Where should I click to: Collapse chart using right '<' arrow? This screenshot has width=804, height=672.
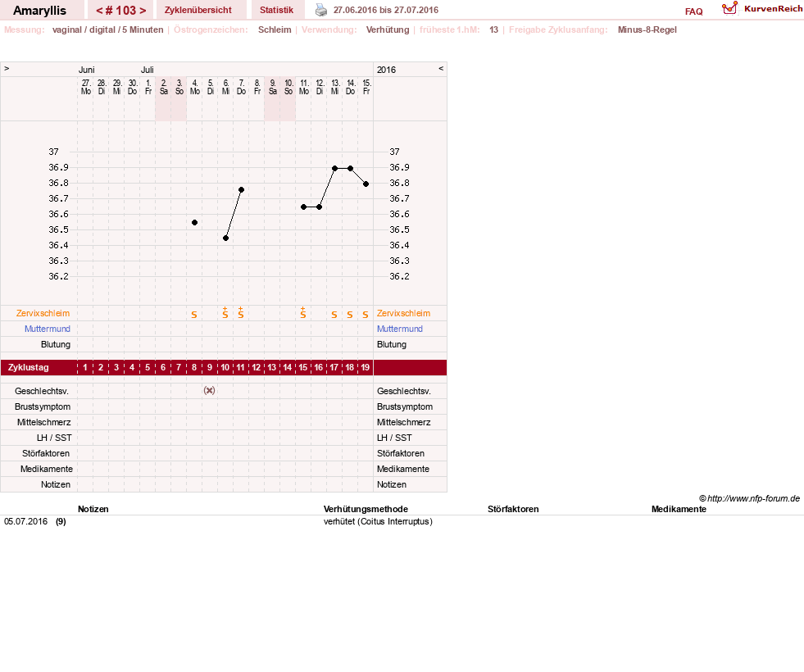click(440, 68)
